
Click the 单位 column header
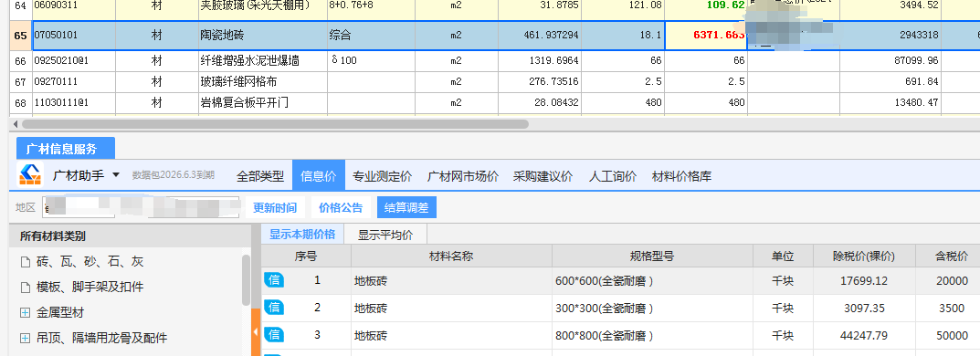coord(783,257)
